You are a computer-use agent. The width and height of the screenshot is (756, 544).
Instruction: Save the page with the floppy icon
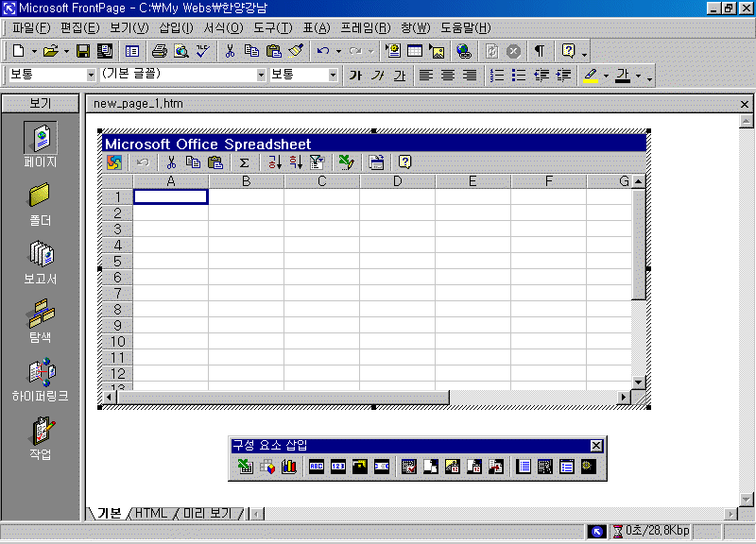pyautogui.click(x=83, y=51)
